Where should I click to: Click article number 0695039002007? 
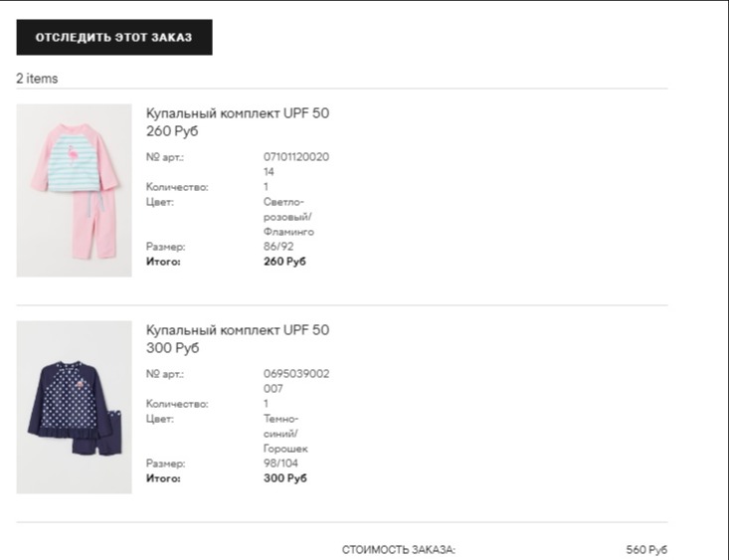[x=295, y=381]
